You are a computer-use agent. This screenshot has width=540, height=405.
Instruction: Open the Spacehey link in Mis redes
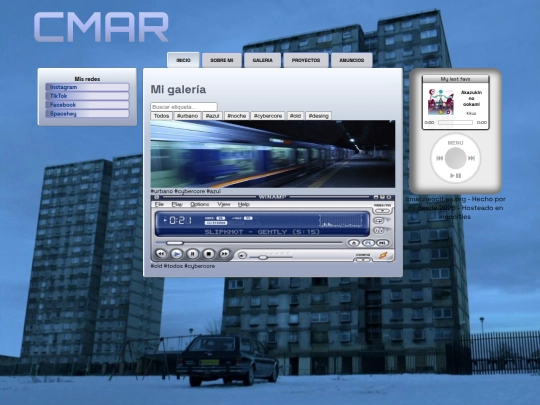click(87, 114)
